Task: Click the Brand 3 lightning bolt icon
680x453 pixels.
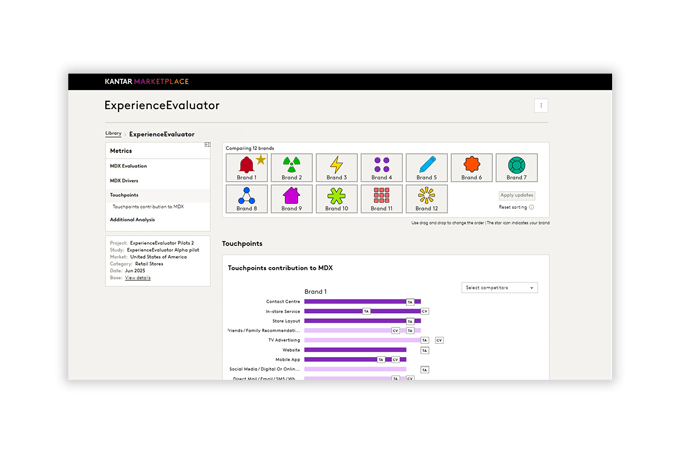Action: pos(337,164)
